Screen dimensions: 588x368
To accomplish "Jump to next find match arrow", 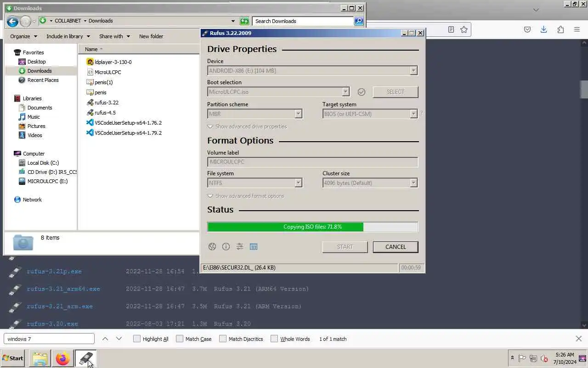I will [x=119, y=339].
